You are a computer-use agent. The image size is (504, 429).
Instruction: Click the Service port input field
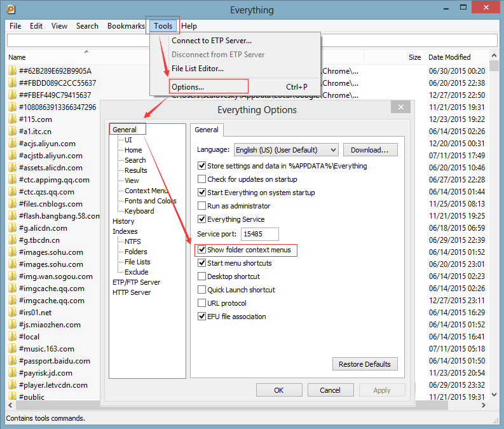coord(260,234)
